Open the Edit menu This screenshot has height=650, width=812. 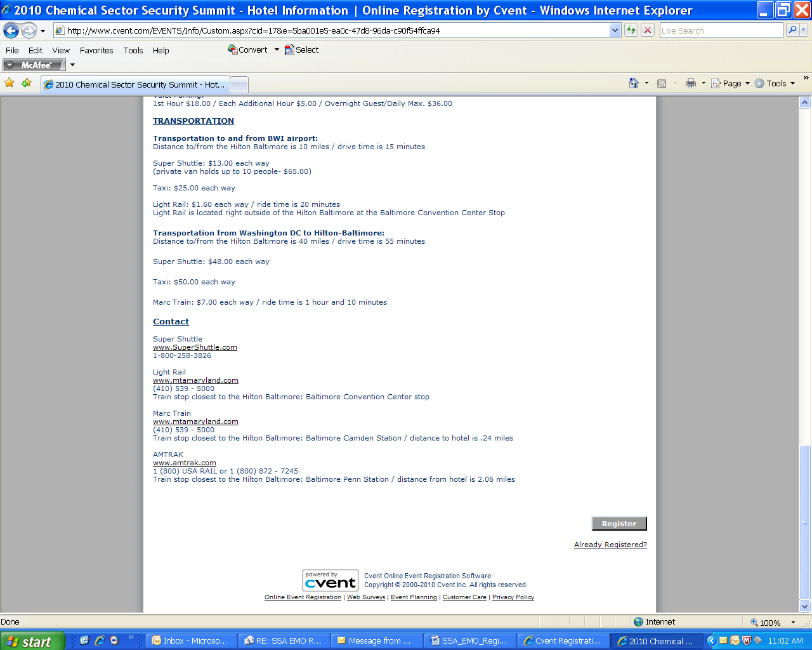tap(36, 50)
